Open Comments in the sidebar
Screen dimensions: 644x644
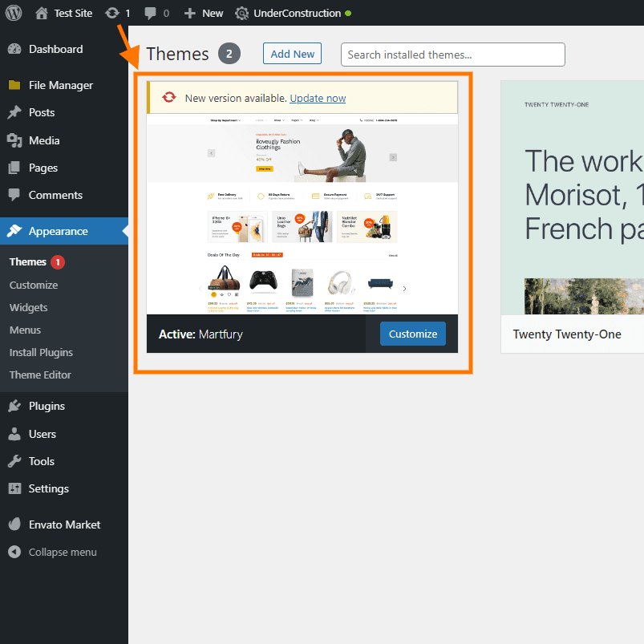(x=55, y=195)
